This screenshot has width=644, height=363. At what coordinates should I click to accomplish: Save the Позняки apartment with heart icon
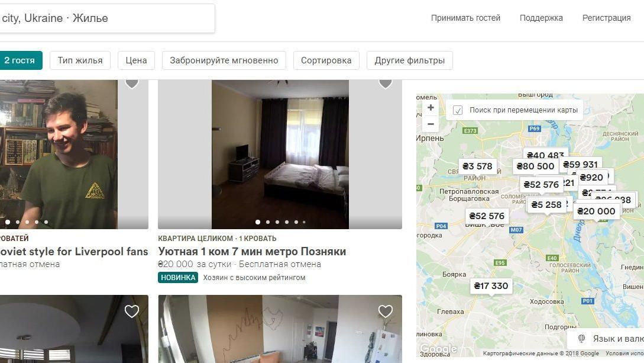385,83
